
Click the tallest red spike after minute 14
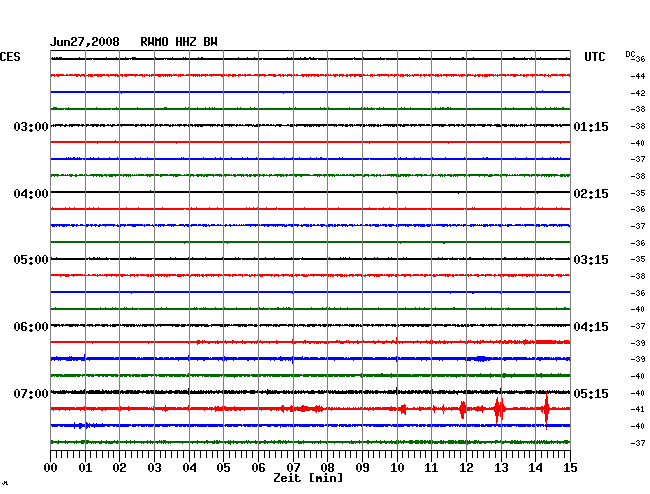547,409
